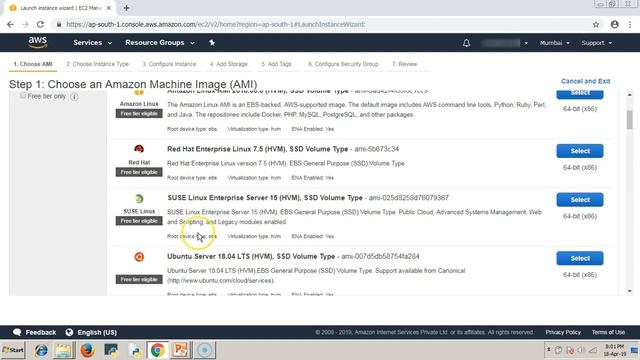Screen dimensions: 640x360
Task: Click Ubuntu cloud services URL text
Action: click(x=221, y=281)
